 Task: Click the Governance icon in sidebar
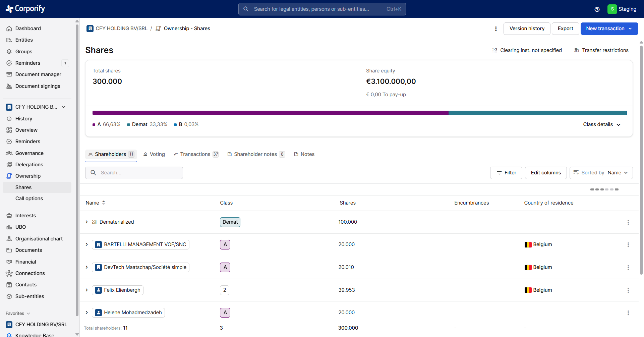[x=9, y=153]
